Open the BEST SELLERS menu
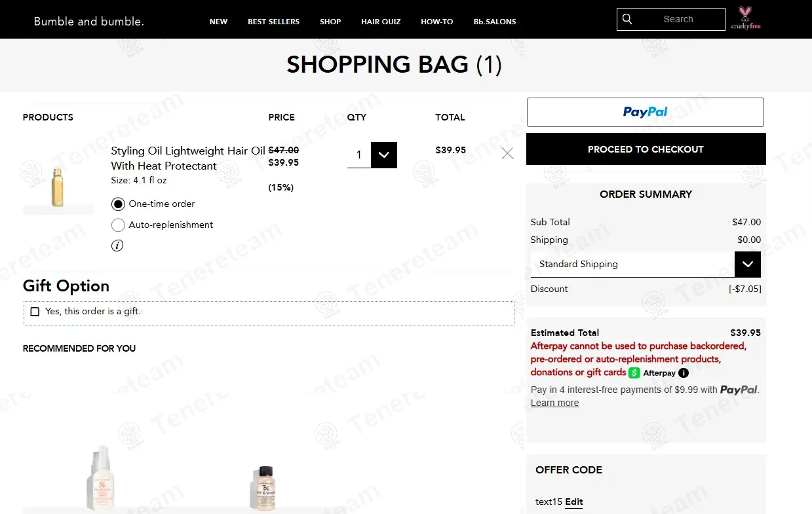Image resolution: width=812 pixels, height=514 pixels. pos(273,22)
